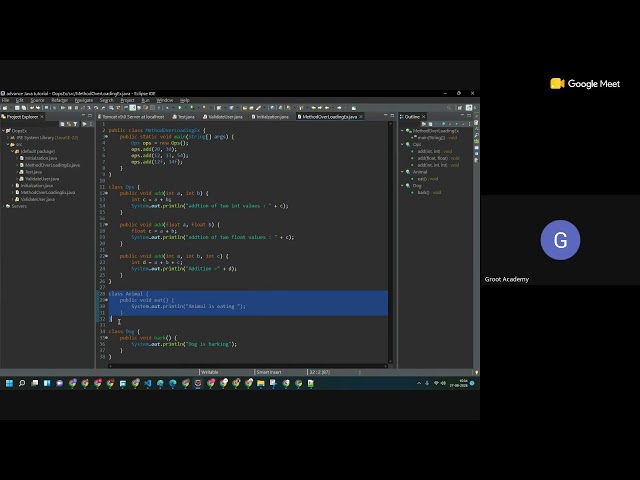
Task: Select add(float, float) in the Outline
Action: coord(438,158)
